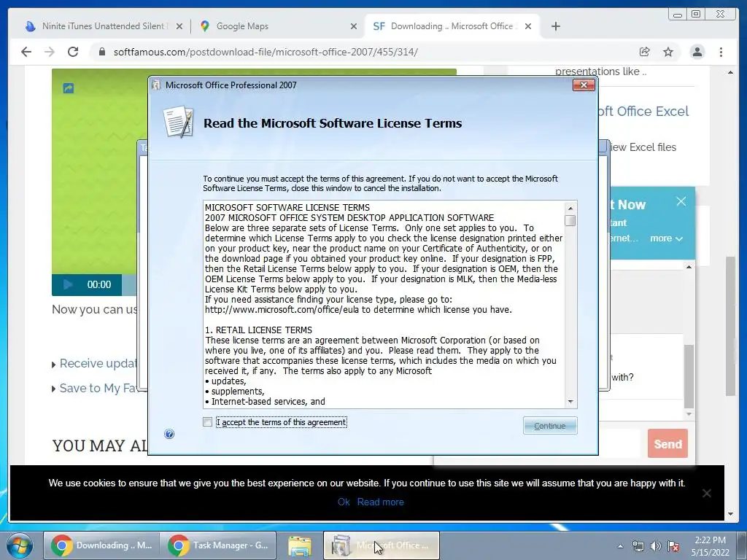Viewport: 747px width, 560px height.
Task: Minimize the Chrome window
Action: [677, 15]
